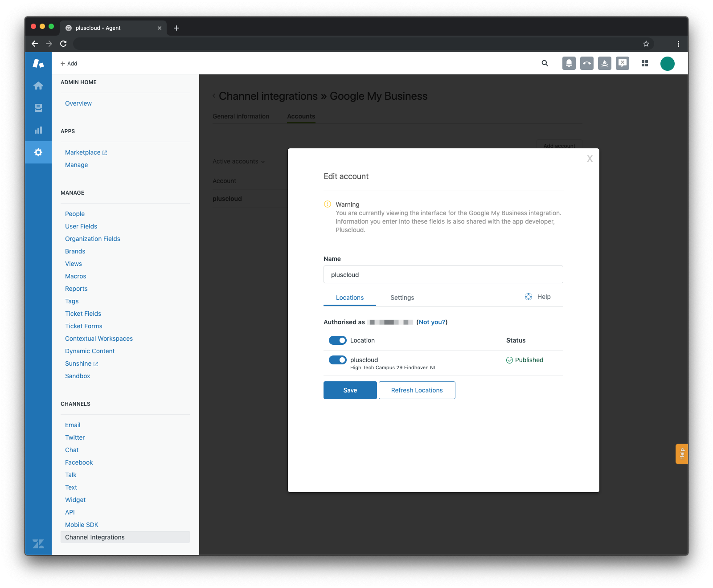
Task: Open the Macros link
Action: point(76,276)
